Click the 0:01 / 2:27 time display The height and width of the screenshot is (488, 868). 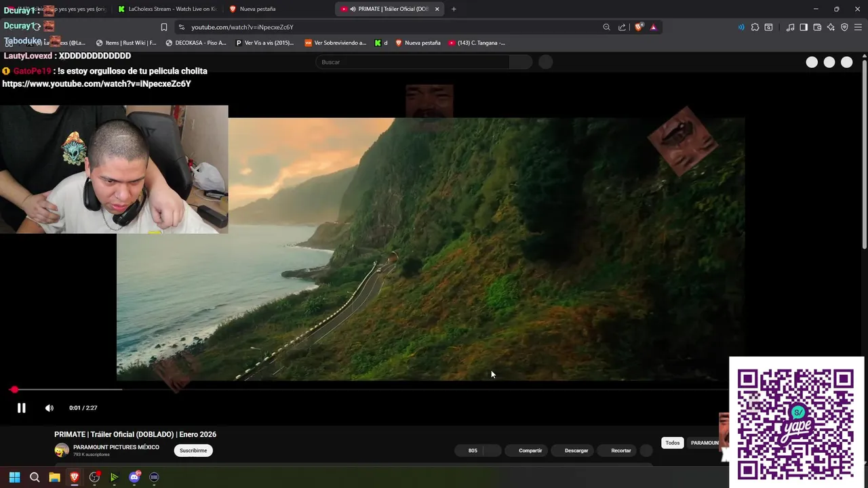pos(83,408)
